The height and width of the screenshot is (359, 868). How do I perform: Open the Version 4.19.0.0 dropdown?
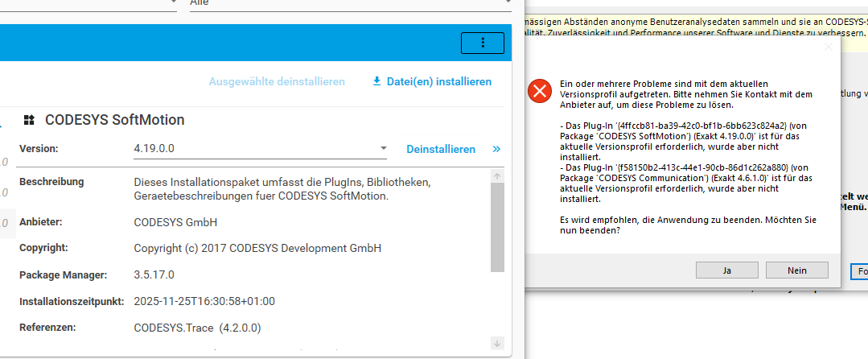coord(383,149)
